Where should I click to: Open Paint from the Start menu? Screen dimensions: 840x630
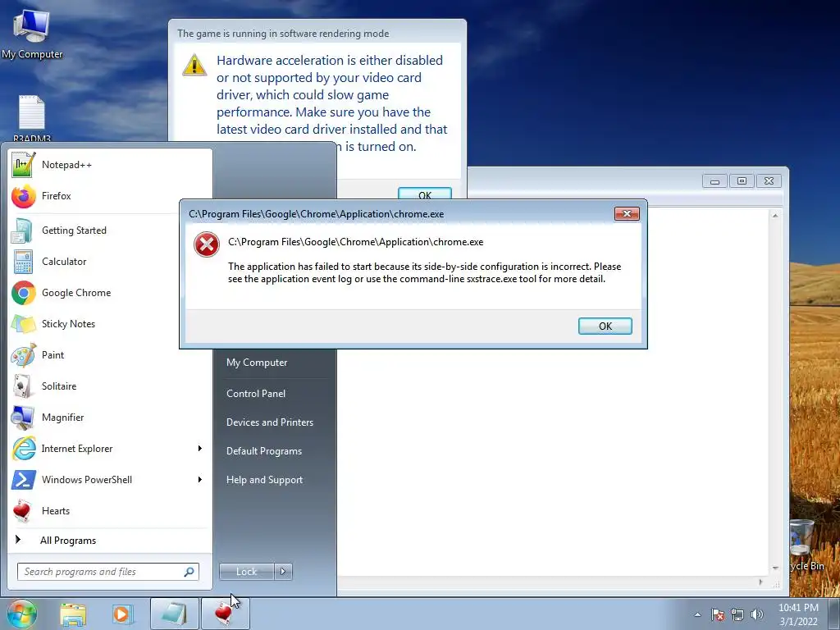[x=110, y=354]
